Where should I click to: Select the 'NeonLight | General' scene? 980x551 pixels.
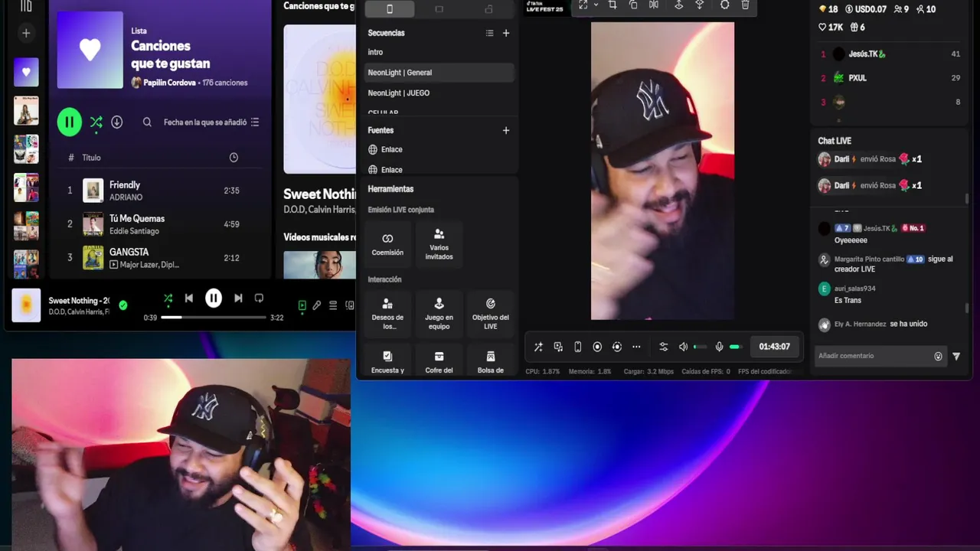439,73
